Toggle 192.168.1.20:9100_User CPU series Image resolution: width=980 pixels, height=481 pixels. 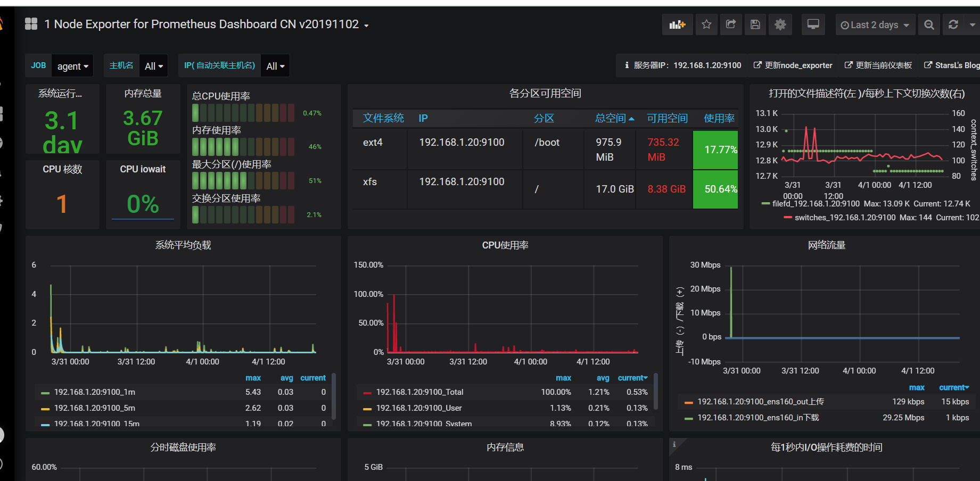(x=418, y=408)
